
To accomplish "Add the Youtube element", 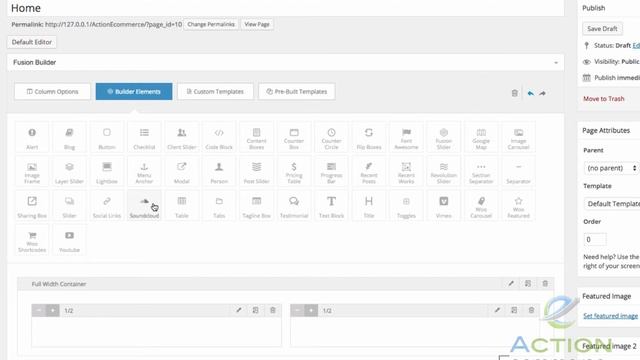I will click(69, 241).
